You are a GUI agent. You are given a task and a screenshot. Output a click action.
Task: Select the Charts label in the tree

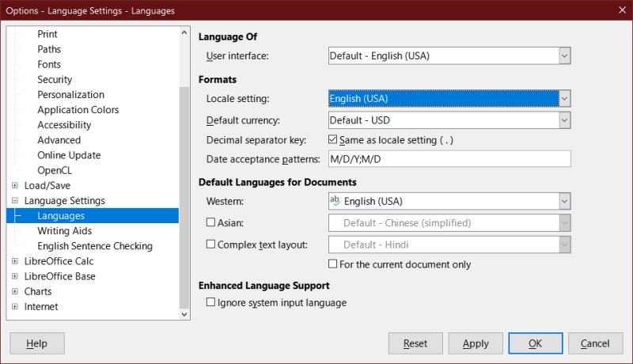[x=38, y=291]
